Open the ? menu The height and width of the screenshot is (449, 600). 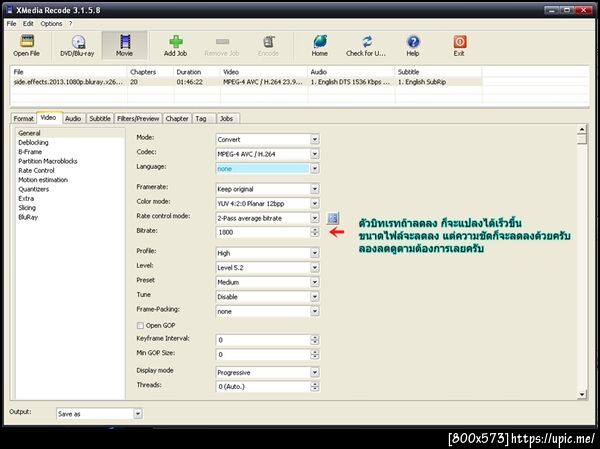70,24
